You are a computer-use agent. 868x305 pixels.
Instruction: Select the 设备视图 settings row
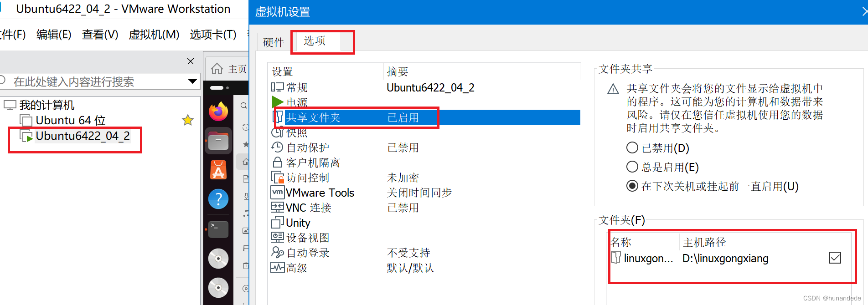pos(425,238)
